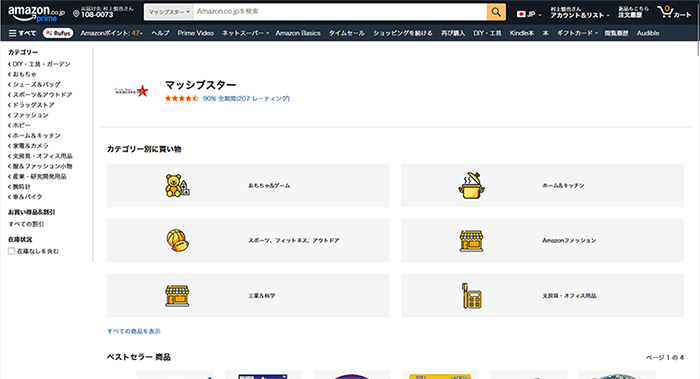The width and height of the screenshot is (700, 379).
Task: Open 再び購入 in navigation bar
Action: tap(453, 33)
